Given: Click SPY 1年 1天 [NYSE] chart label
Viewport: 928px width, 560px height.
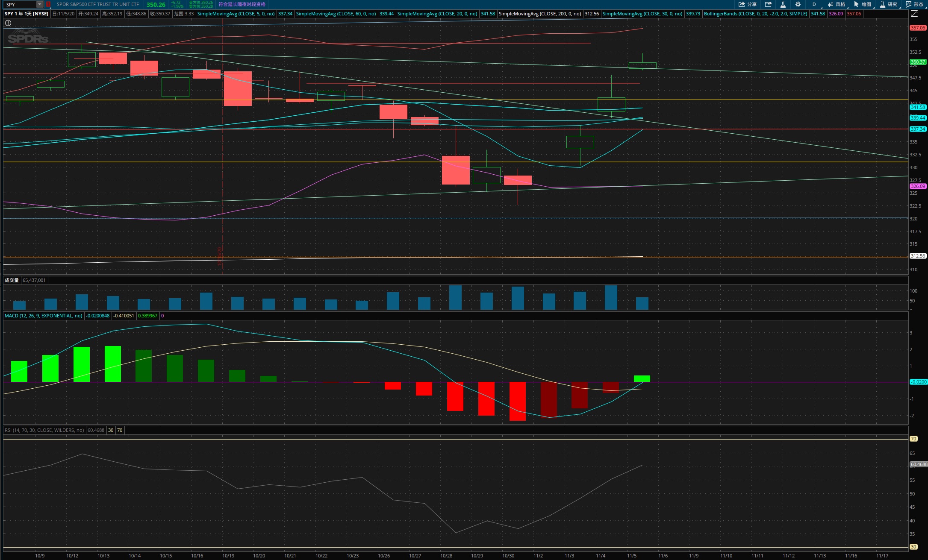Looking at the screenshot, I should click(x=27, y=14).
